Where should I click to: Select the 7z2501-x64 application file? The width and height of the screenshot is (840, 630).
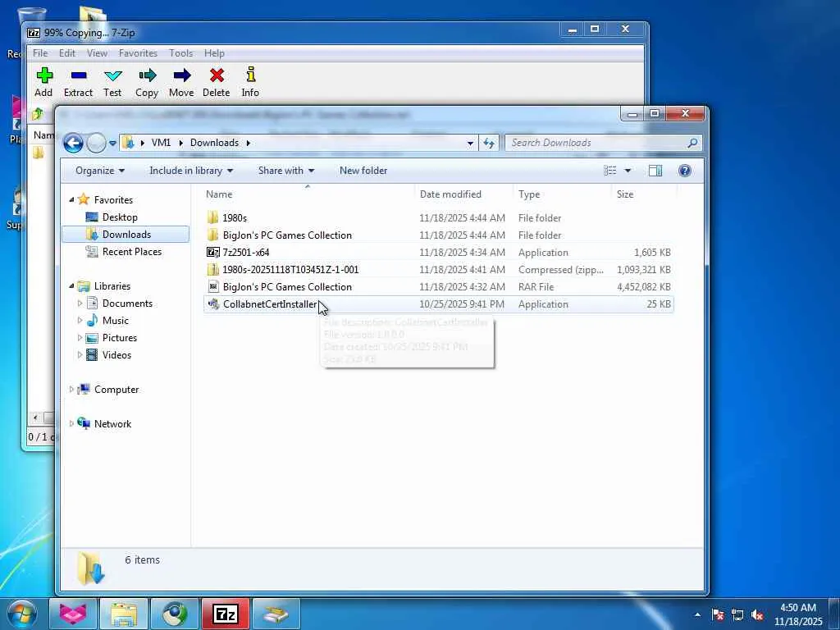click(x=246, y=253)
